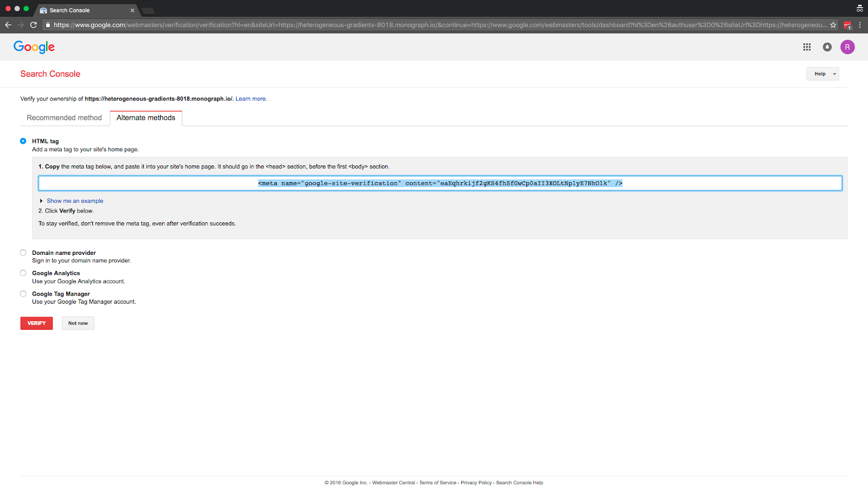
Task: Click the 'Use your Google Analytics account.' text
Action: pyautogui.click(x=79, y=282)
